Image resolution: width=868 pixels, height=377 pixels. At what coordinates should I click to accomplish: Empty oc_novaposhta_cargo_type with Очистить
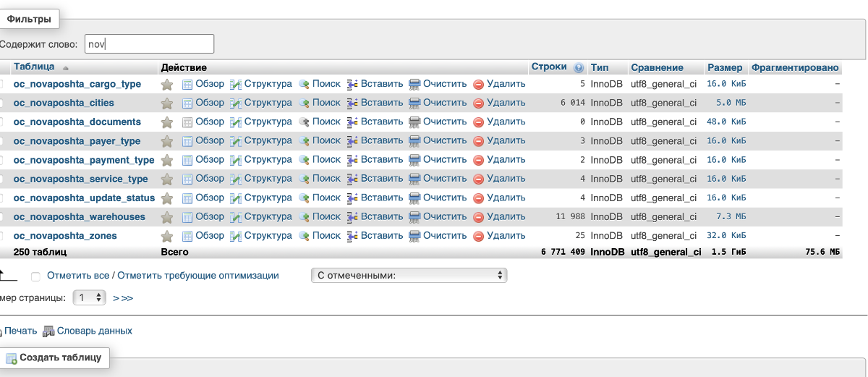click(x=438, y=84)
